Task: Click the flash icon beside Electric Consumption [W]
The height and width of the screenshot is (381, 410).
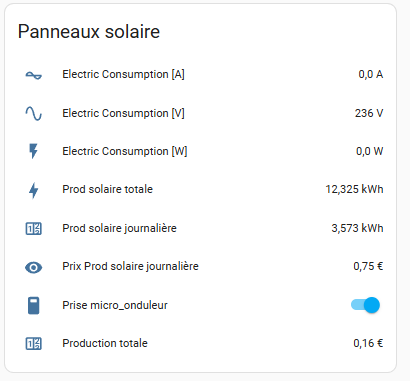Action: pos(33,151)
